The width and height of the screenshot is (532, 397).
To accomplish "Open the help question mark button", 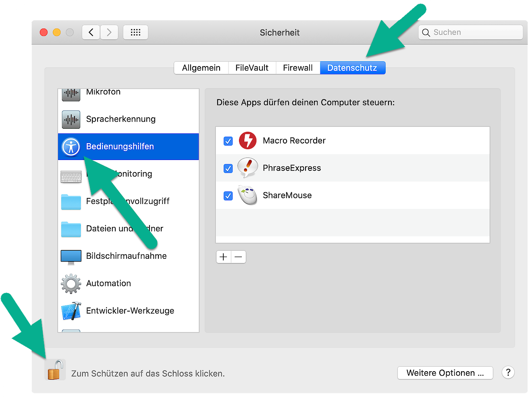I will pyautogui.click(x=508, y=372).
